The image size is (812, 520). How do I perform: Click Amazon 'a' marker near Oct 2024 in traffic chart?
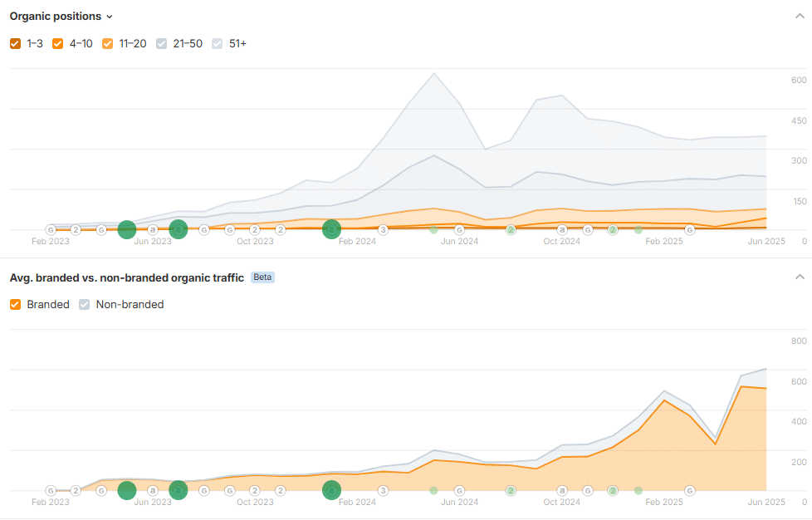(562, 490)
